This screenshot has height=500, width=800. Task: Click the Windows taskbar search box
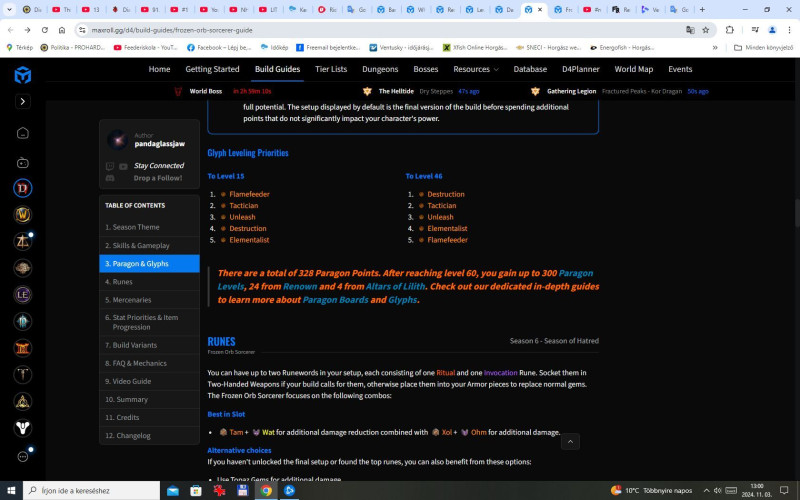92,490
